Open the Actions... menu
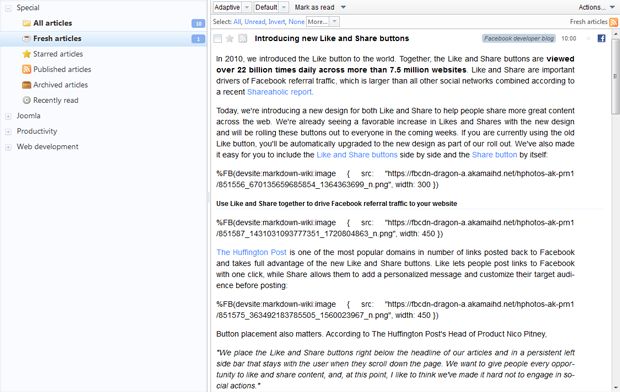 [596, 7]
